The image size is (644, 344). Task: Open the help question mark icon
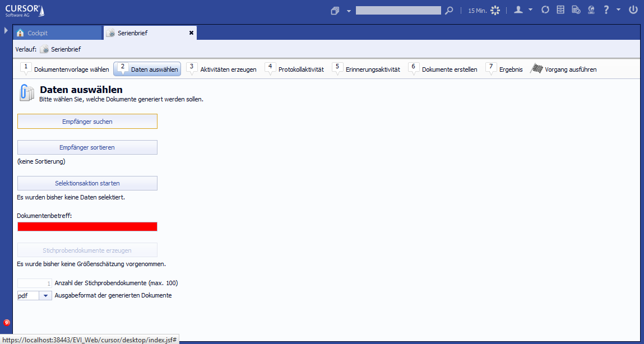606,10
